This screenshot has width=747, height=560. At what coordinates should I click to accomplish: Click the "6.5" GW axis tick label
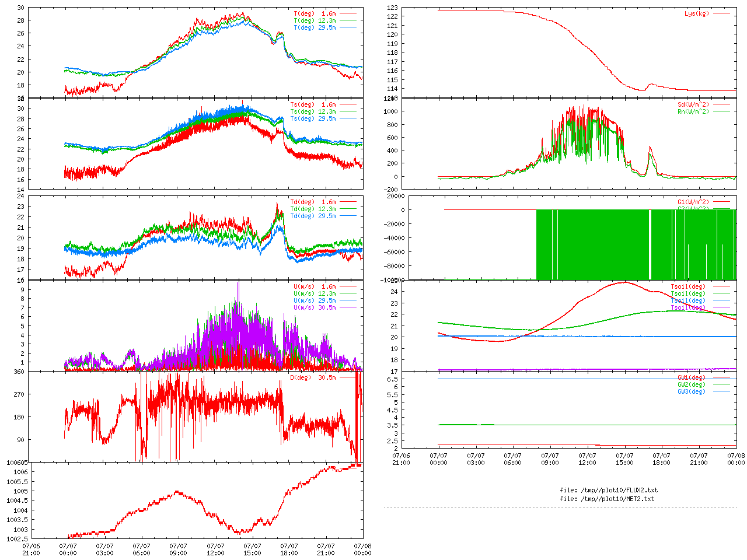392,379
